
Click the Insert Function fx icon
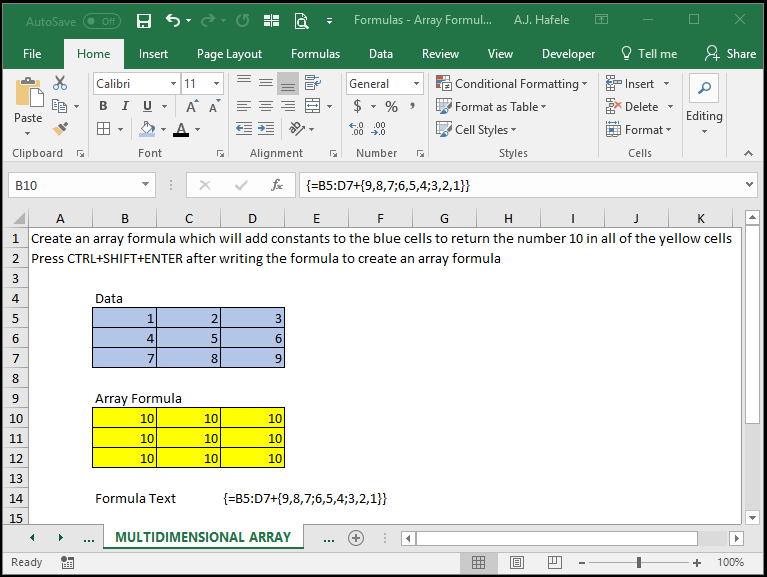[x=277, y=185]
